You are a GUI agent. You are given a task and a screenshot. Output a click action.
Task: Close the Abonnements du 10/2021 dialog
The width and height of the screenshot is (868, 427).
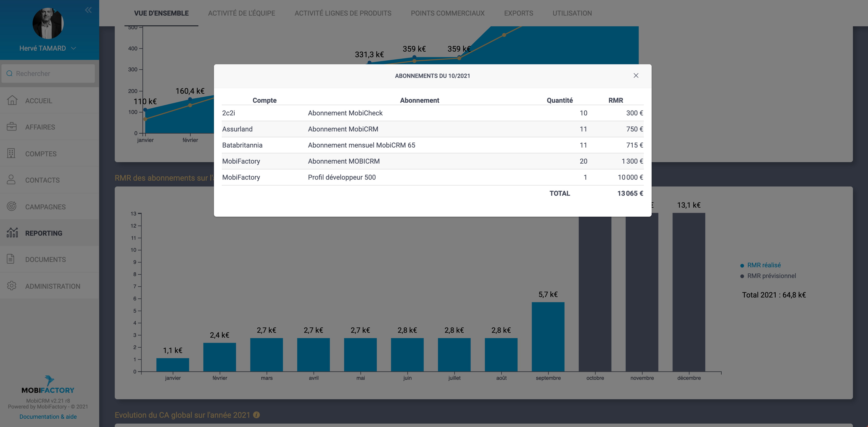(x=636, y=75)
